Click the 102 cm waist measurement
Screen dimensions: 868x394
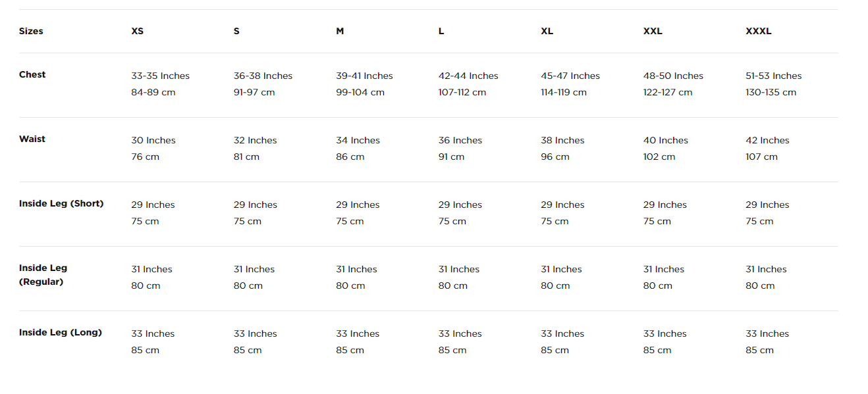click(x=659, y=157)
